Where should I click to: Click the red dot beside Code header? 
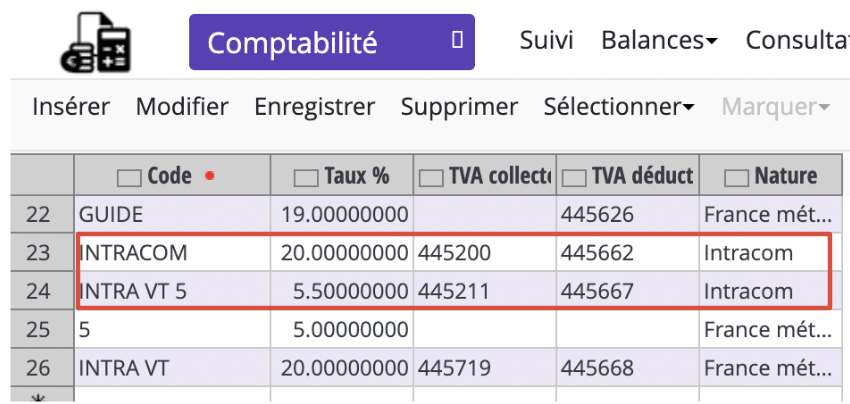pos(210,176)
